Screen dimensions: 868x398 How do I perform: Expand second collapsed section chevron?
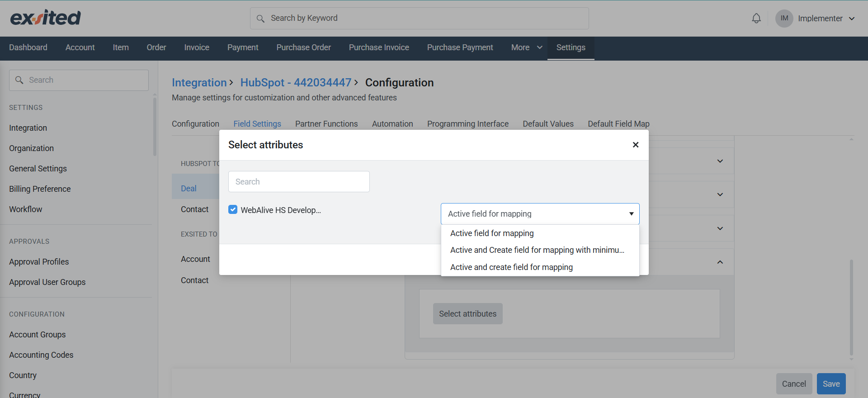[720, 194]
